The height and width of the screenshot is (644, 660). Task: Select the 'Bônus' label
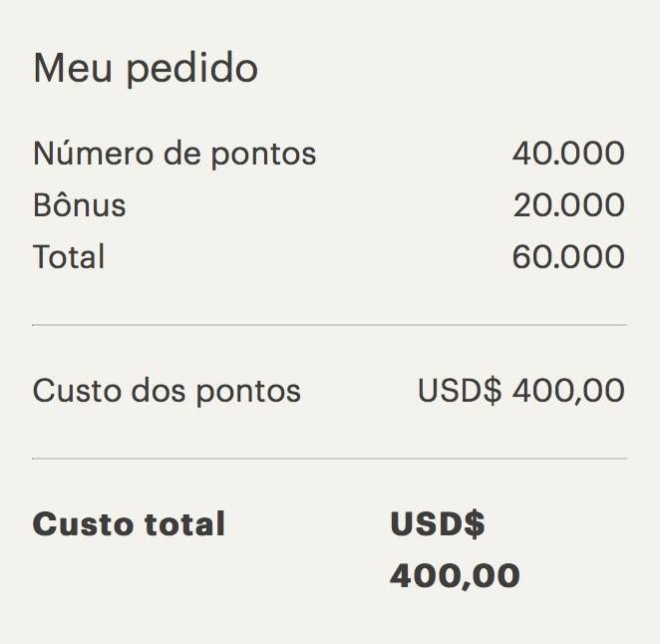(79, 205)
